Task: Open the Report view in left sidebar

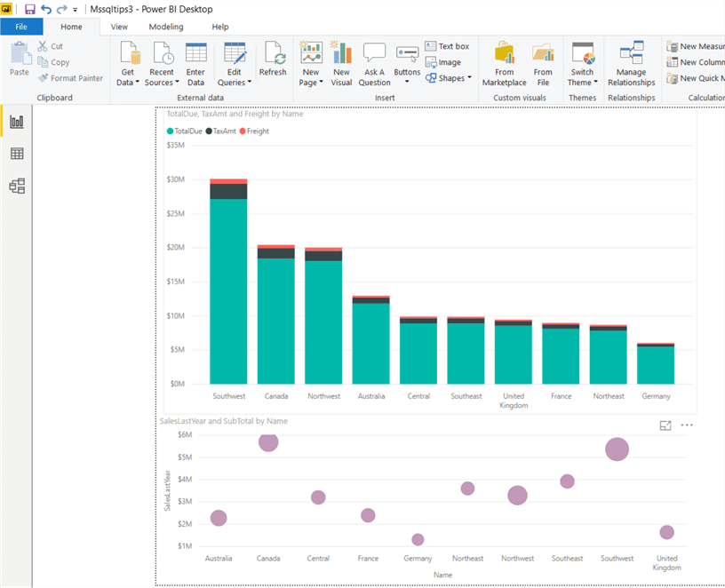Action: (16, 122)
